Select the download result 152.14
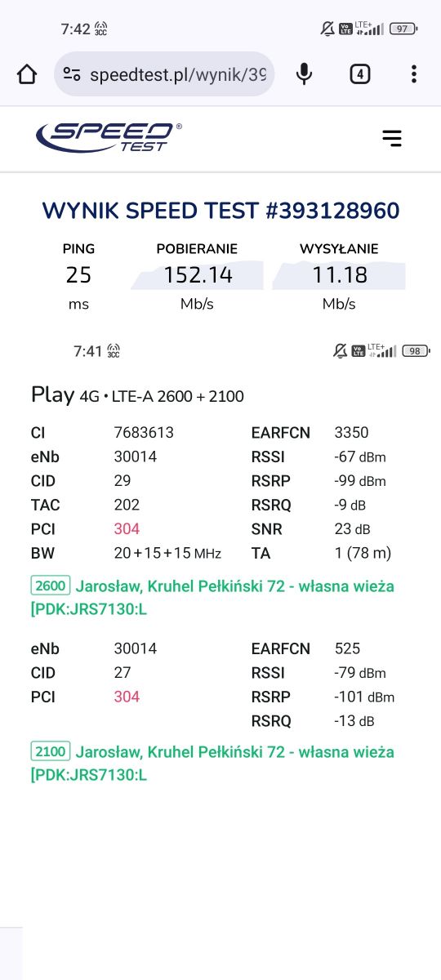Screen dimensions: 441x980 pos(198,275)
